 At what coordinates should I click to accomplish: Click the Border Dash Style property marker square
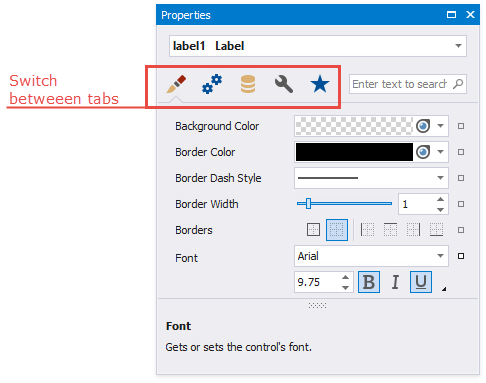(x=461, y=178)
